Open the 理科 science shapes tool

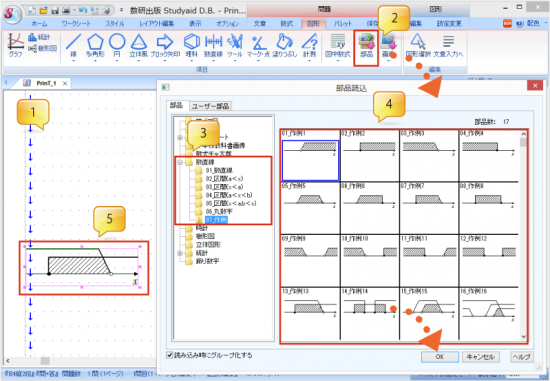click(x=192, y=46)
